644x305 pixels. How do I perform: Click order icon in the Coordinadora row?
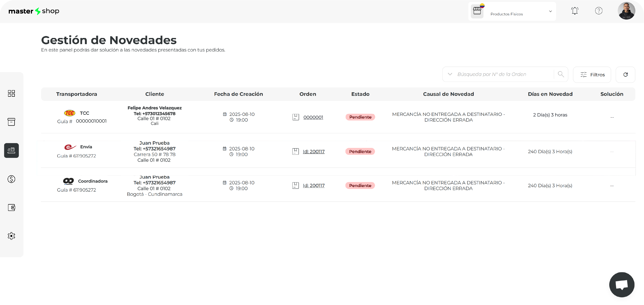coord(296,185)
